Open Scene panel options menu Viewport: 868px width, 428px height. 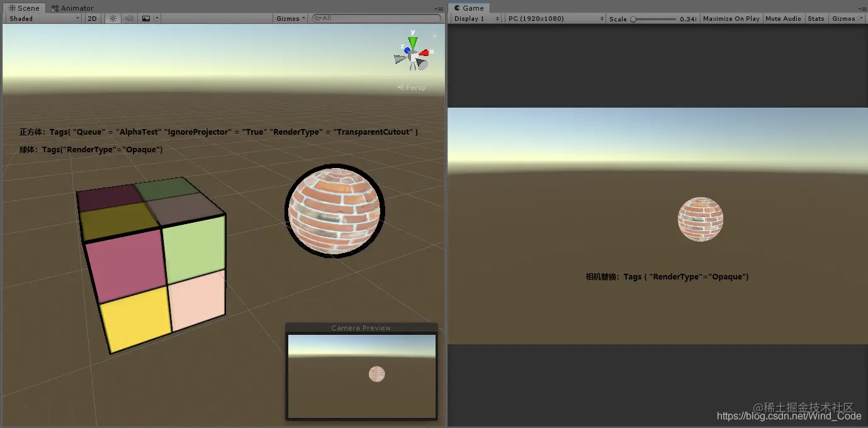[439, 9]
